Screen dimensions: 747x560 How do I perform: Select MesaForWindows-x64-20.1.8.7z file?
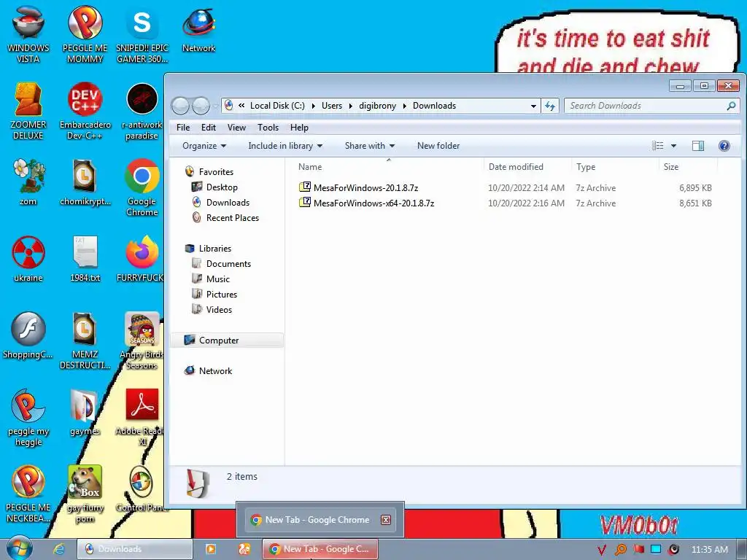pyautogui.click(x=373, y=203)
